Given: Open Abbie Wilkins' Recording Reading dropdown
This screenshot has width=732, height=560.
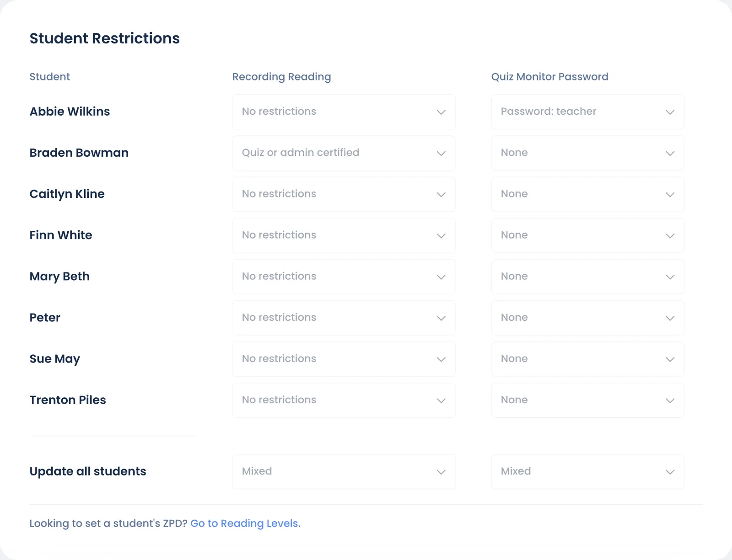Looking at the screenshot, I should (344, 112).
